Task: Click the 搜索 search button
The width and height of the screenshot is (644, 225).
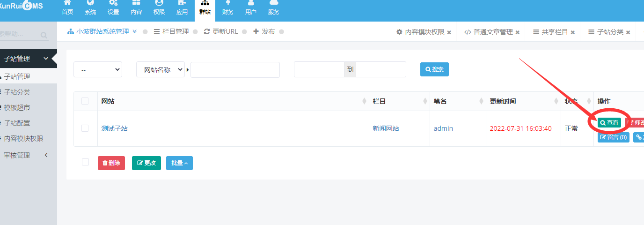Action: (x=434, y=69)
